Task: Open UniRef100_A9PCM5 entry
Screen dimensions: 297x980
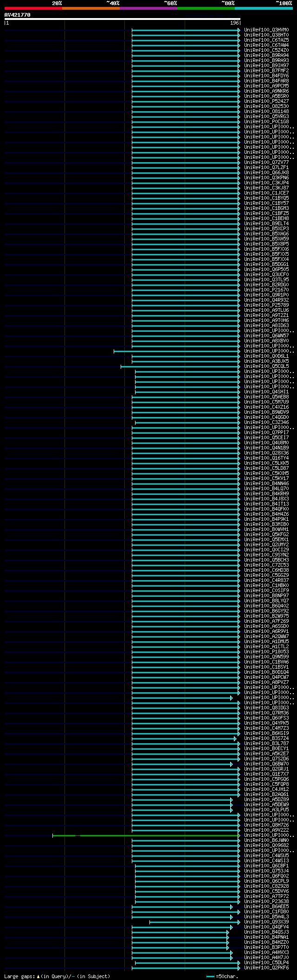Action: pos(266,86)
